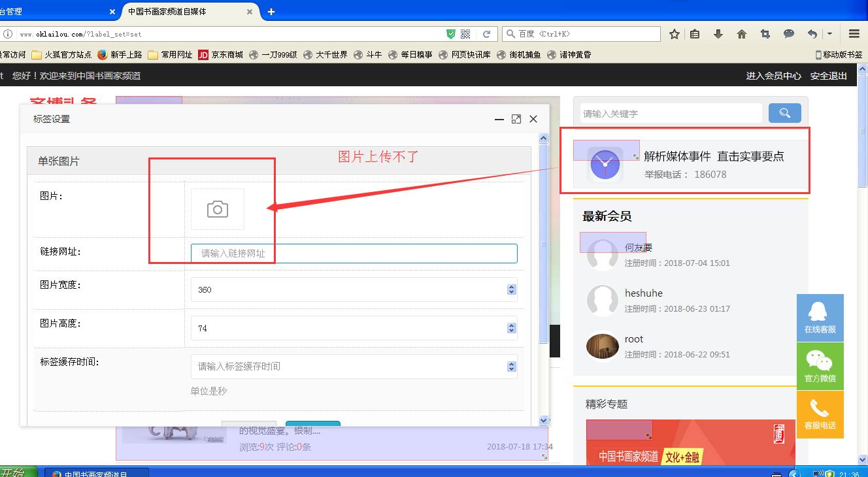Image resolution: width=868 pixels, height=477 pixels.
Task: Click the 链接网址 input field
Action: click(354, 254)
